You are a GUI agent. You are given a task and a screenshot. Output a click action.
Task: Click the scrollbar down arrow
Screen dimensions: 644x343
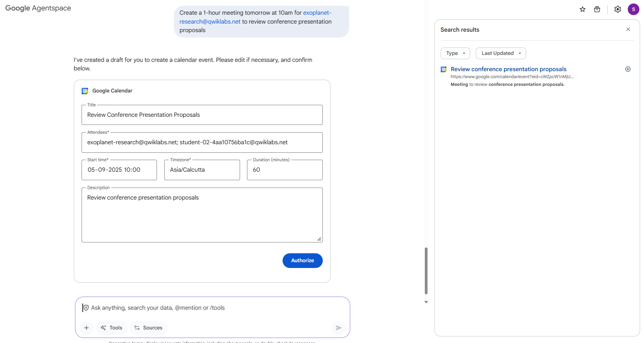point(426,302)
